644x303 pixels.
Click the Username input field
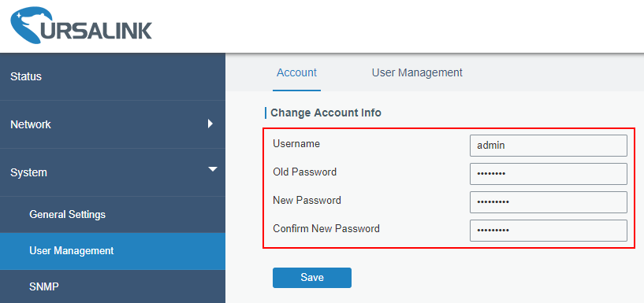pos(549,146)
